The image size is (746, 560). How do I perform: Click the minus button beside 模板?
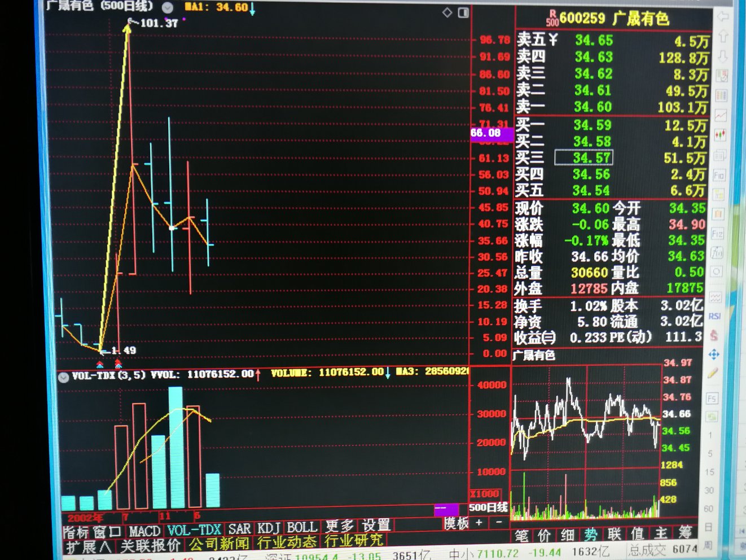coord(498,523)
